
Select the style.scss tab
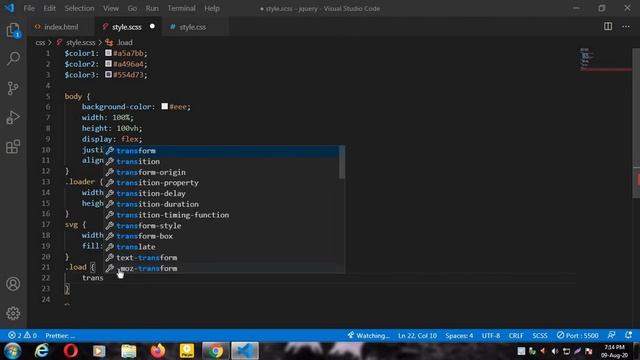127,27
